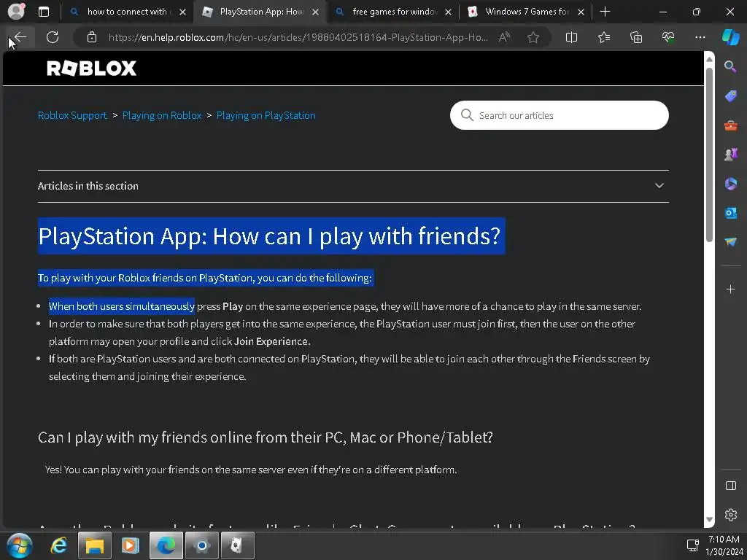The height and width of the screenshot is (560, 747).
Task: Open the sidebar Outlook icon
Action: (x=730, y=213)
